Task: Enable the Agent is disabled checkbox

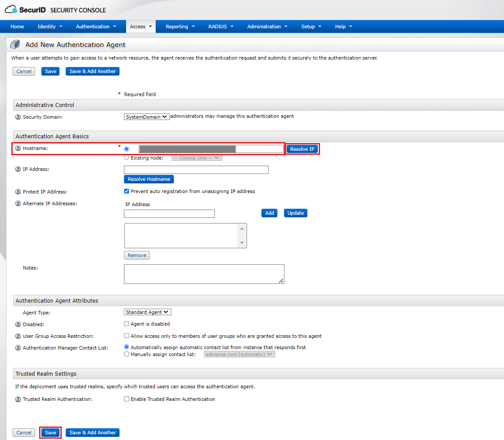Action: pos(127,324)
